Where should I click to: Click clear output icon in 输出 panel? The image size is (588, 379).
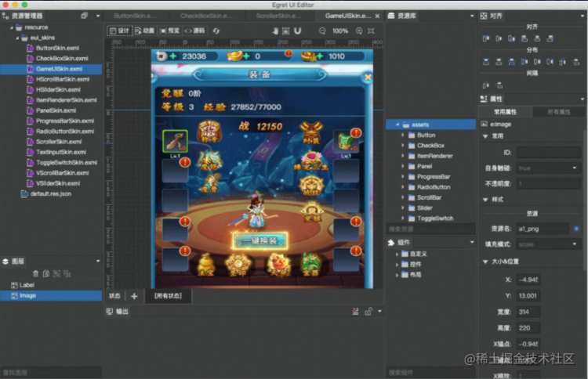pyautogui.click(x=355, y=311)
